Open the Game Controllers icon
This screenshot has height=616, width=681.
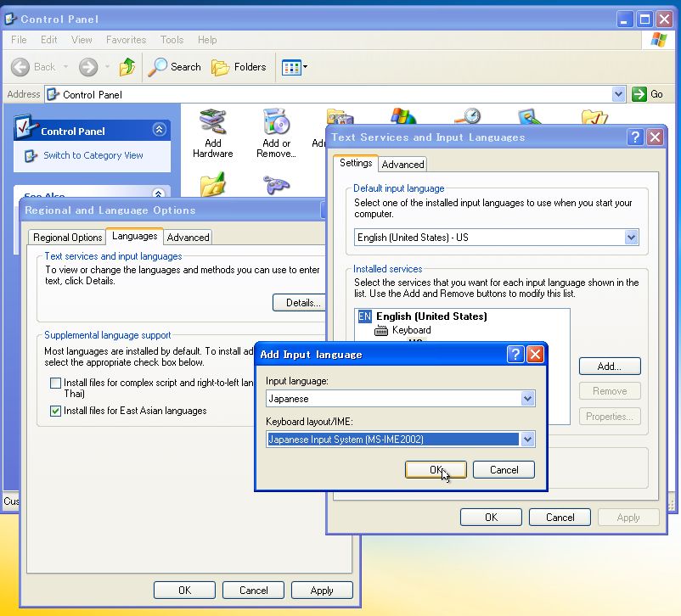click(x=276, y=185)
